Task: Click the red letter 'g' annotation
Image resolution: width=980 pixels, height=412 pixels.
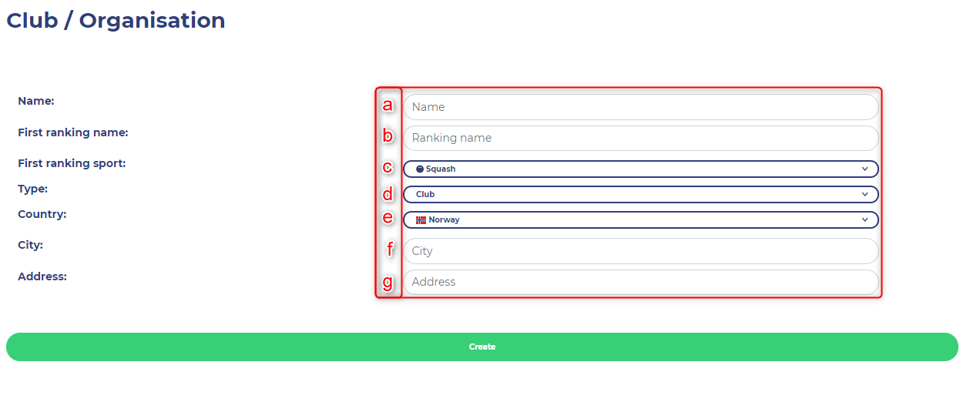Action: click(388, 283)
